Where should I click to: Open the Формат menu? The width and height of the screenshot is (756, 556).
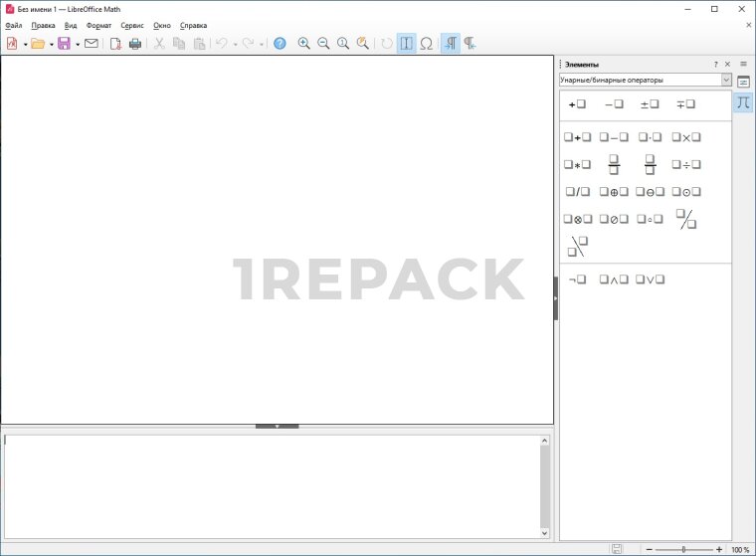pyautogui.click(x=98, y=25)
